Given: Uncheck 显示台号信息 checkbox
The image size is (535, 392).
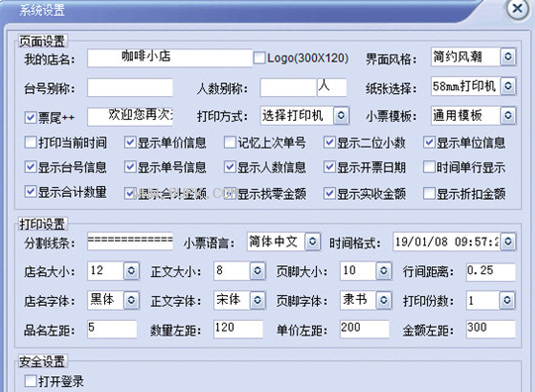Looking at the screenshot, I should 31,167.
